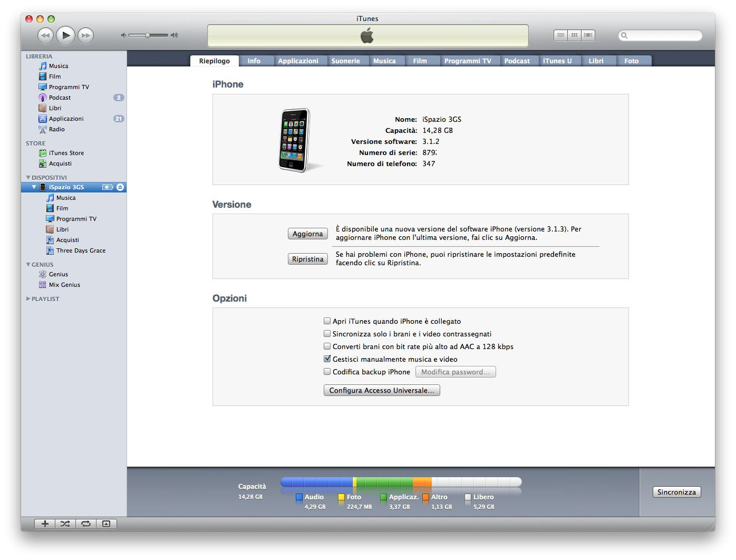Enable "Apri iTunes quando iPhone è collegato"
This screenshot has height=560, width=736.
click(x=327, y=321)
